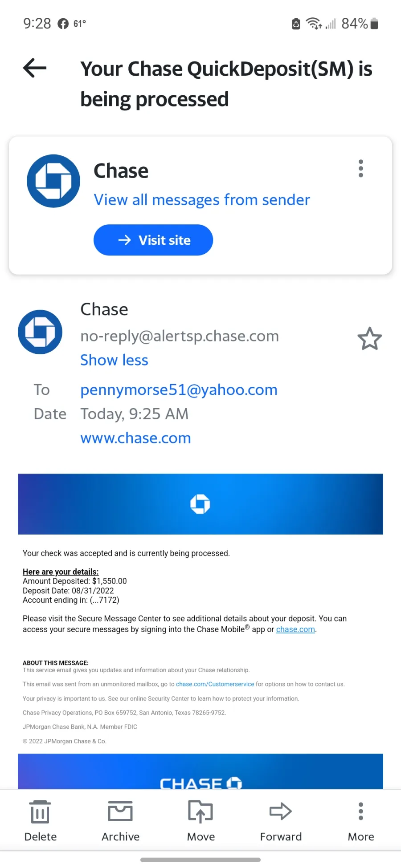Tap the bottom navigation gesture handle
The image size is (401, 868).
[200, 860]
